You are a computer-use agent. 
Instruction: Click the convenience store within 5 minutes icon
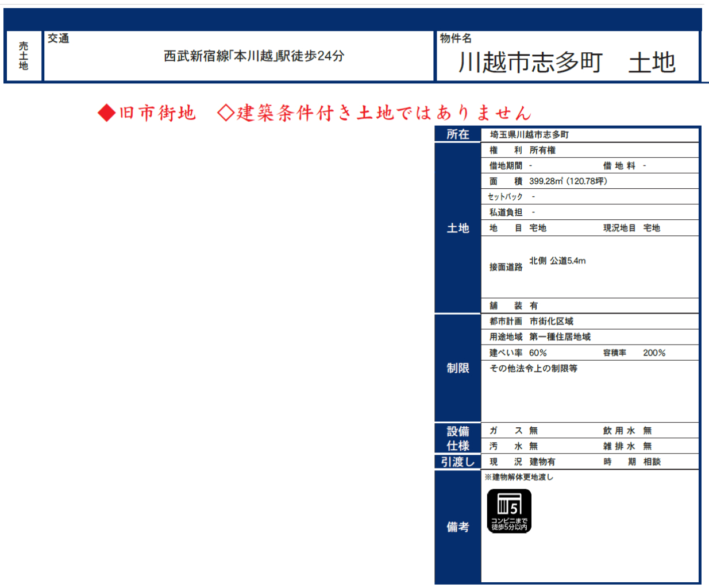click(x=509, y=510)
